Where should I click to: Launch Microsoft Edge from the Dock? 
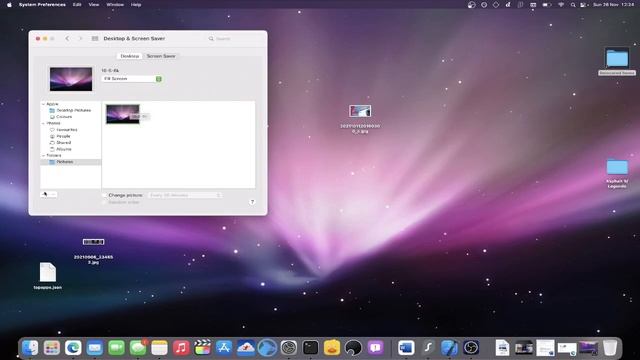coord(73,348)
